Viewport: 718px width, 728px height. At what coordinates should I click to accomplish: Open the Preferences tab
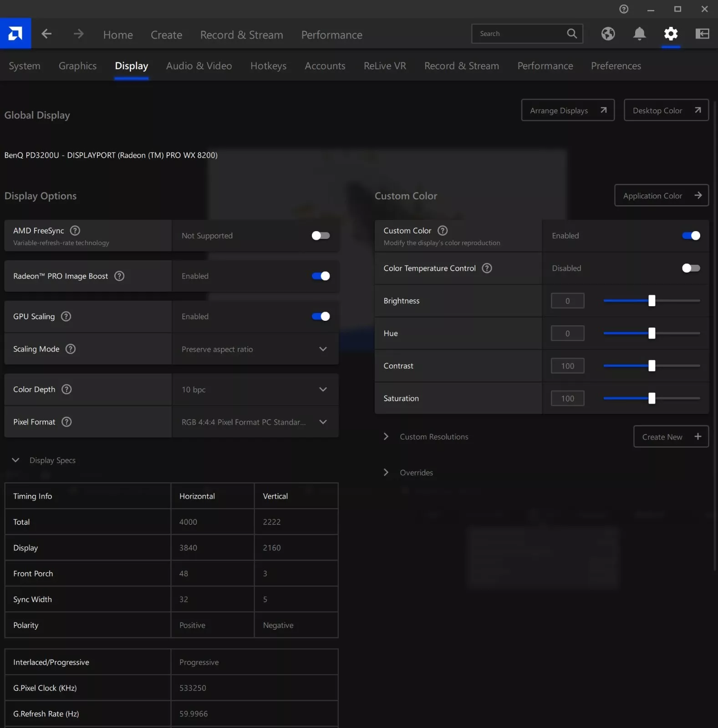point(616,66)
